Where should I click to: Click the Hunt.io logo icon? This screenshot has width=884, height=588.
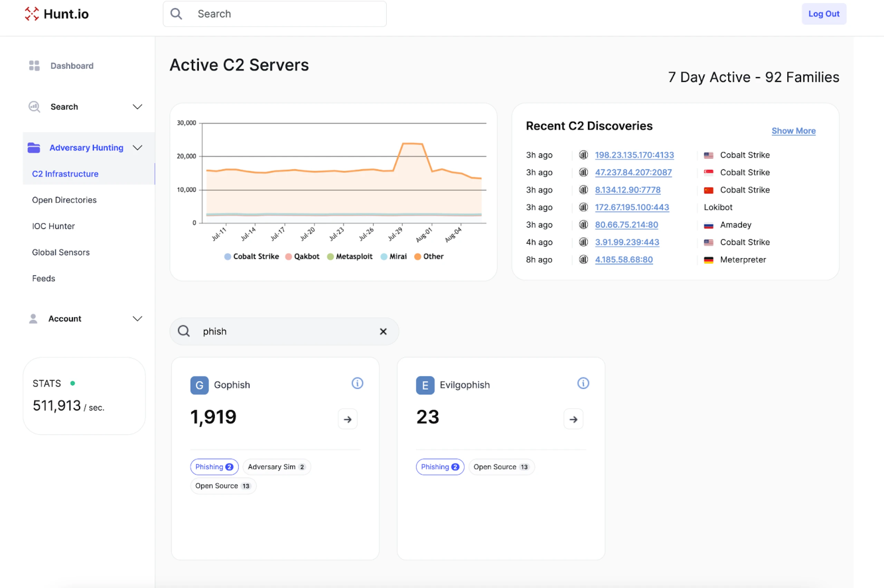(32, 14)
